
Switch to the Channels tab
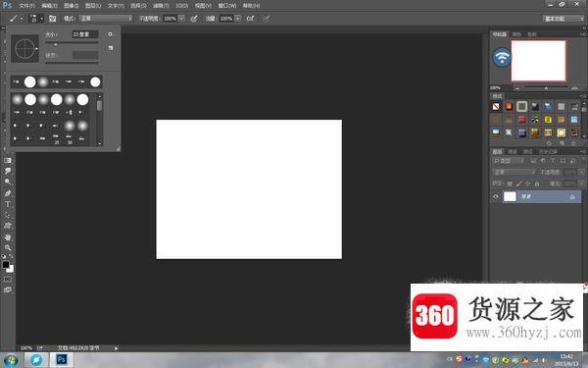pyautogui.click(x=513, y=152)
